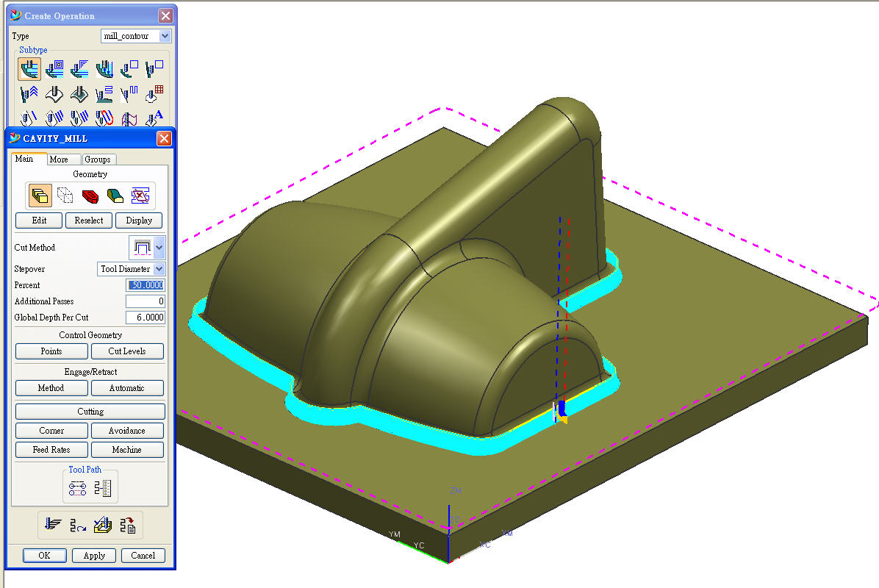
Task: Verify the tool path
Action: tap(103, 525)
